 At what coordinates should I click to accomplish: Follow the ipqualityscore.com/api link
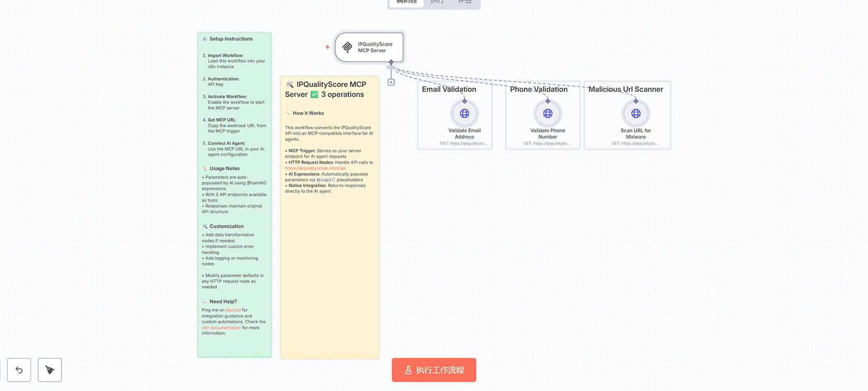click(x=315, y=168)
